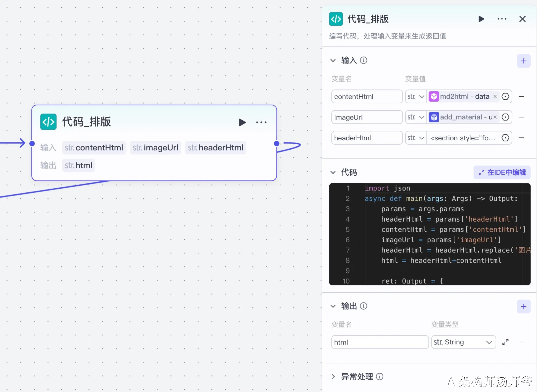Open variable selector for imageUrl value
The width and height of the screenshot is (537, 392).
coord(505,117)
